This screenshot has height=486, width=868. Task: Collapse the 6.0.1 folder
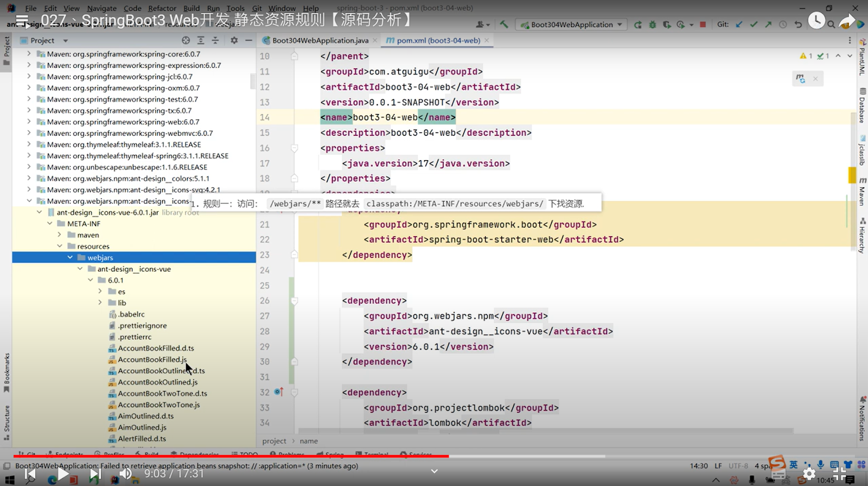[x=90, y=280]
